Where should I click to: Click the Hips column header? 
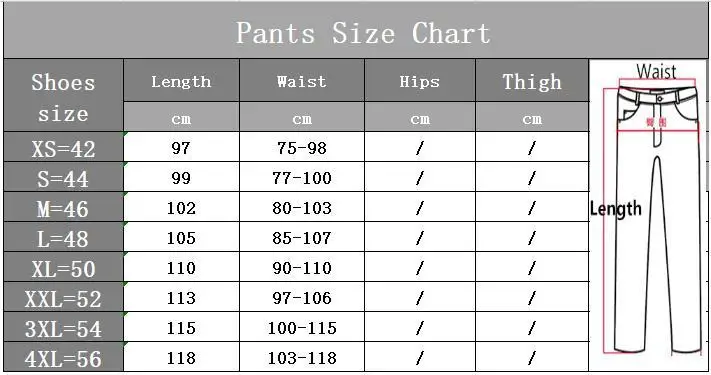tap(420, 81)
